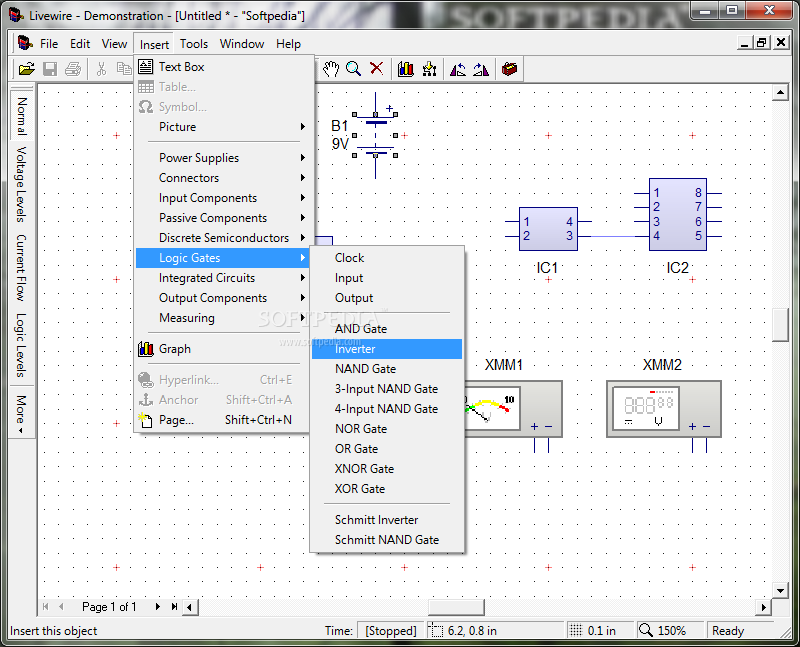Viewport: 800px width, 647px height.
Task: Open the Tools menu
Action: tap(194, 44)
